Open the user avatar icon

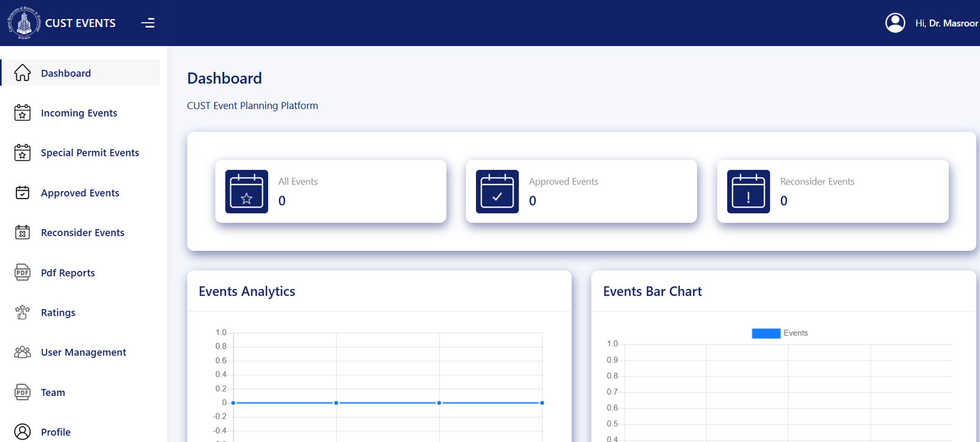(895, 23)
